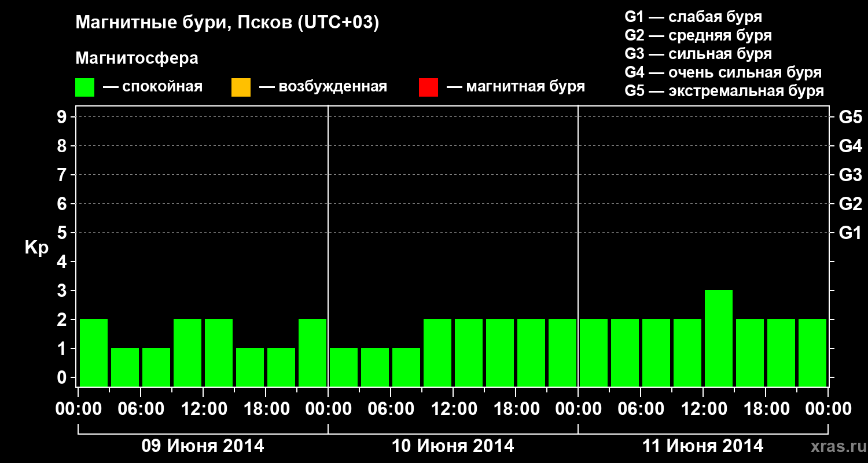Click the 'Магнитосфера' heading

coord(137,58)
